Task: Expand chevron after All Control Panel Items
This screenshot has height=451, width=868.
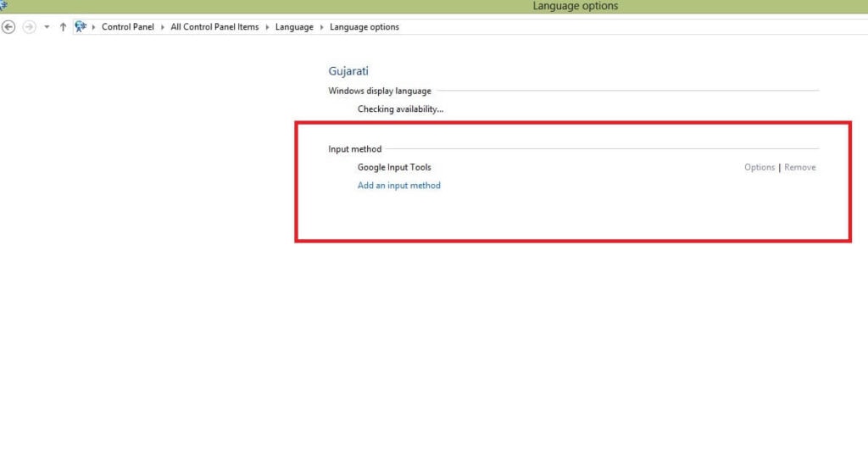Action: tap(267, 27)
